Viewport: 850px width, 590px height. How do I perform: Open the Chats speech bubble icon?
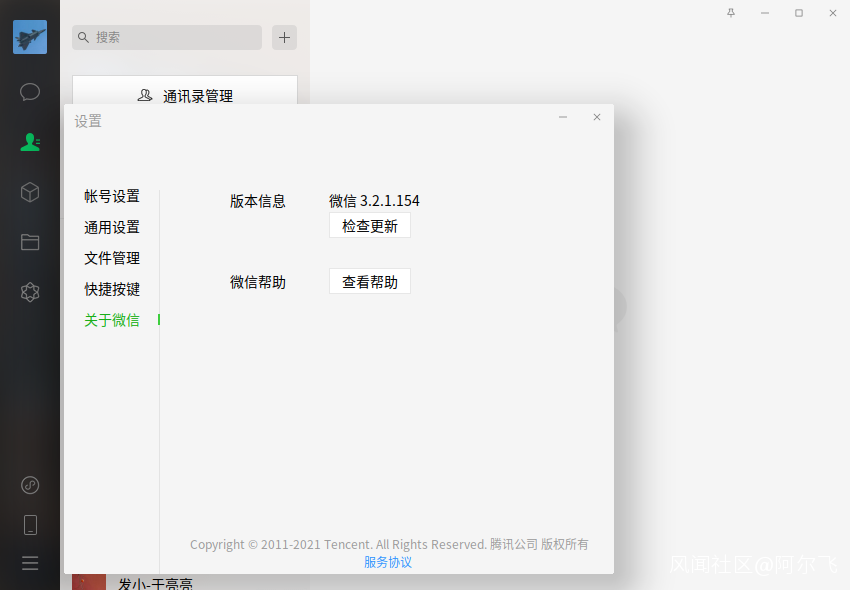pos(30,92)
